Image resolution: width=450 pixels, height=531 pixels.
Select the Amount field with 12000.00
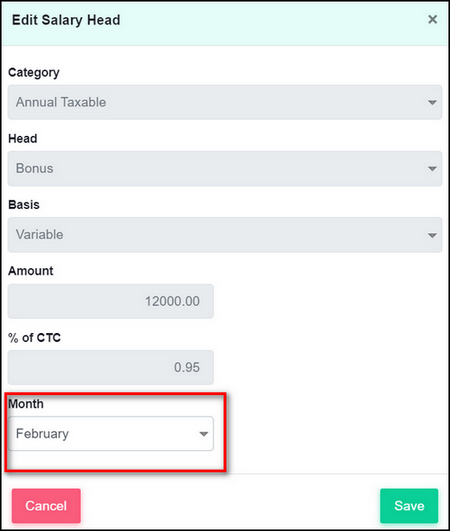(111, 301)
